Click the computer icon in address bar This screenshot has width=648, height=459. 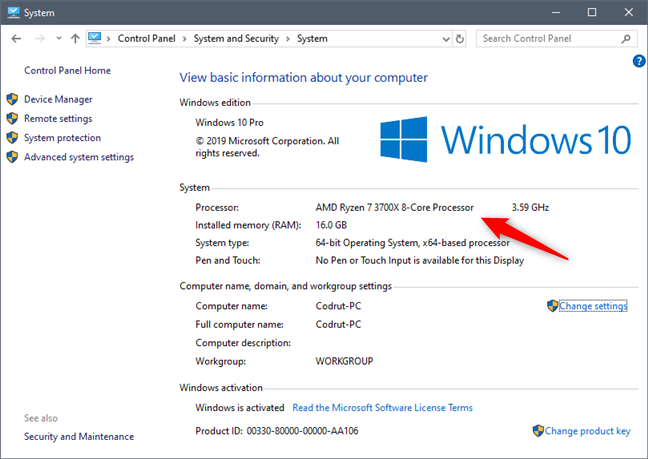(x=96, y=39)
